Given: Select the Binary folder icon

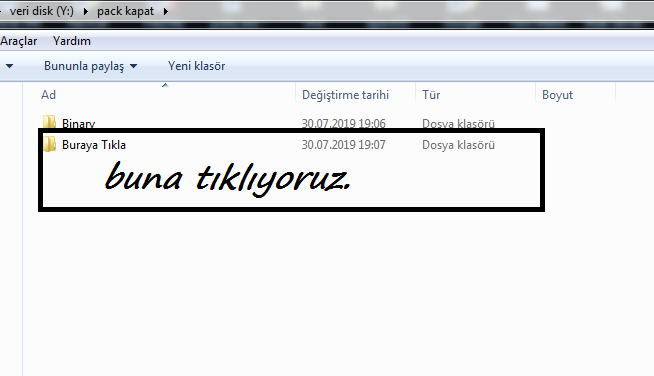Looking at the screenshot, I should click(x=49, y=122).
